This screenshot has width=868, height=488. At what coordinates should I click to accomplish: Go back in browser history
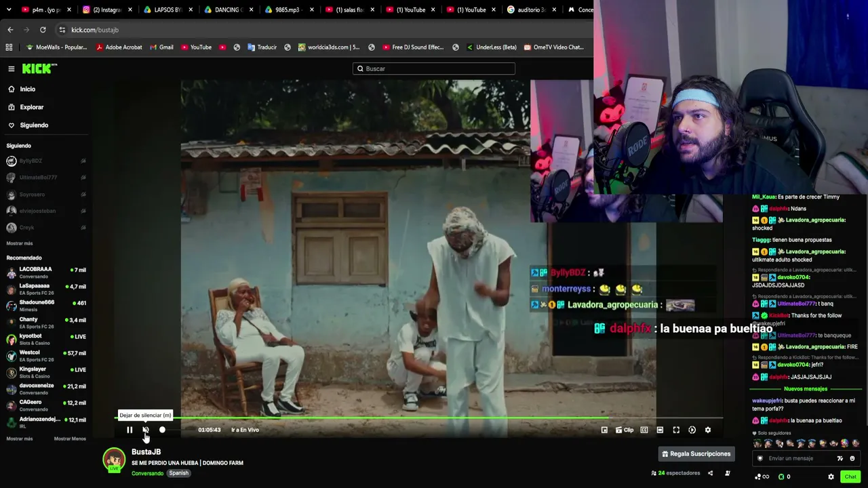[10, 30]
